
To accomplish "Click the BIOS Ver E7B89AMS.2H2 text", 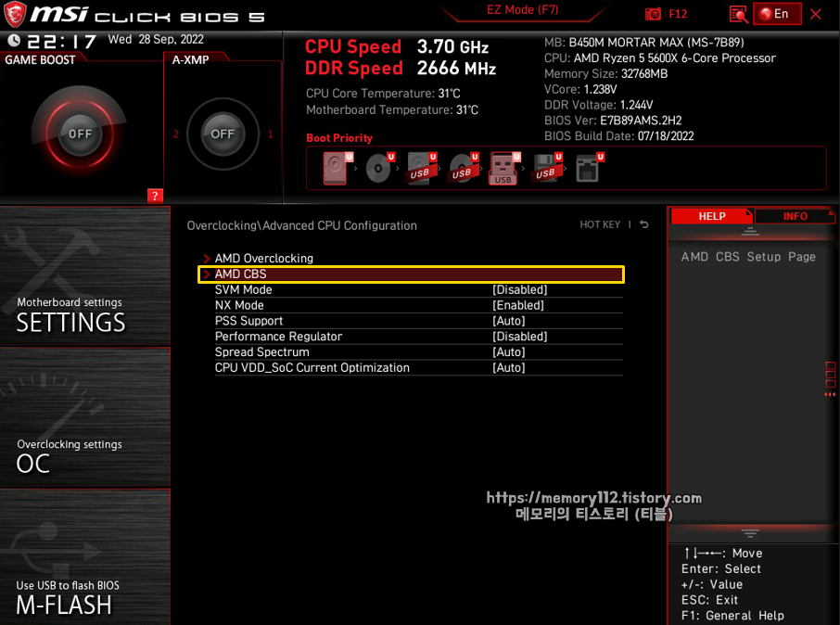I will pyautogui.click(x=613, y=120).
